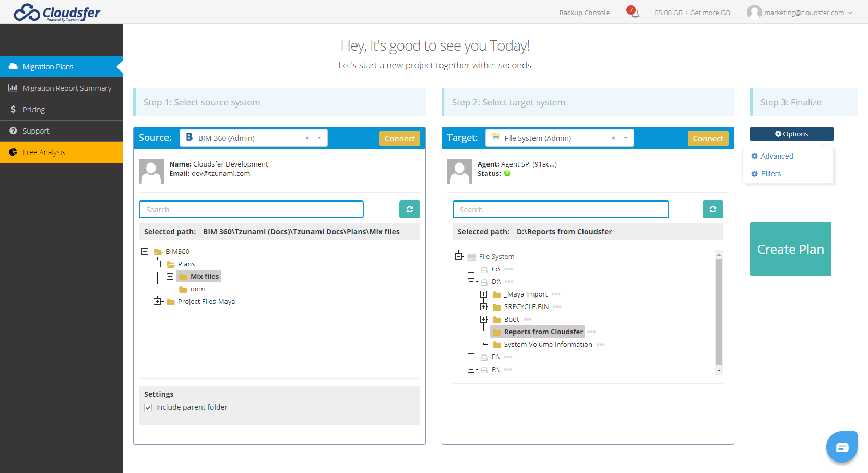Expand the C:\ drive node
Screen dimensions: 868x473
471,269
